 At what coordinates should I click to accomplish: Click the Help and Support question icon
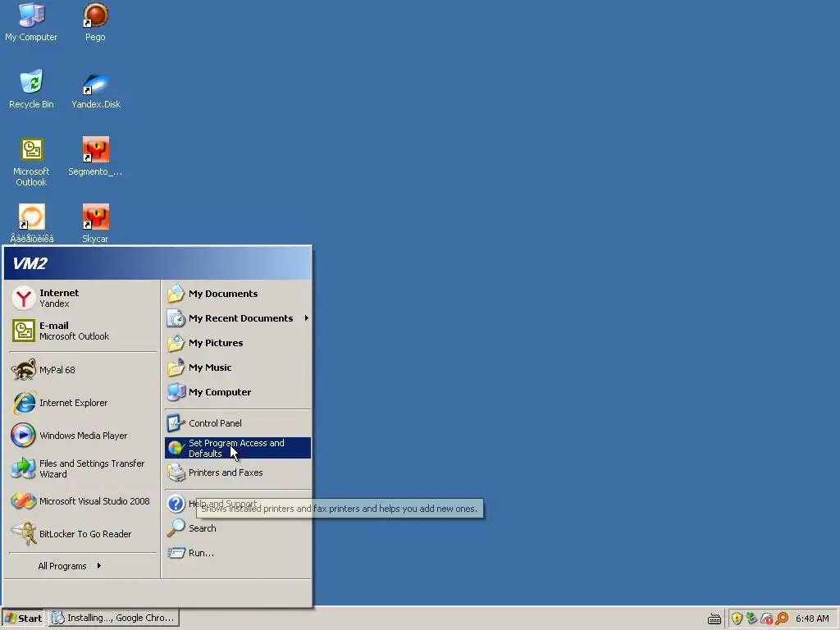coord(176,504)
